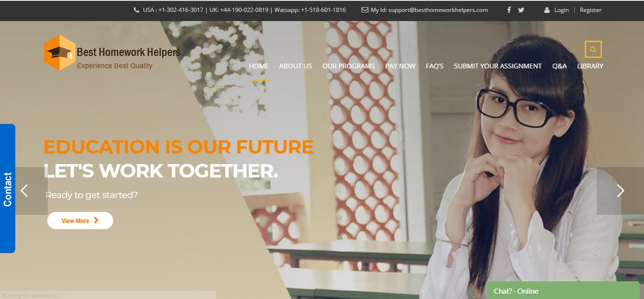This screenshot has height=299, width=644.
Task: Click the View More button
Action: coord(80,221)
